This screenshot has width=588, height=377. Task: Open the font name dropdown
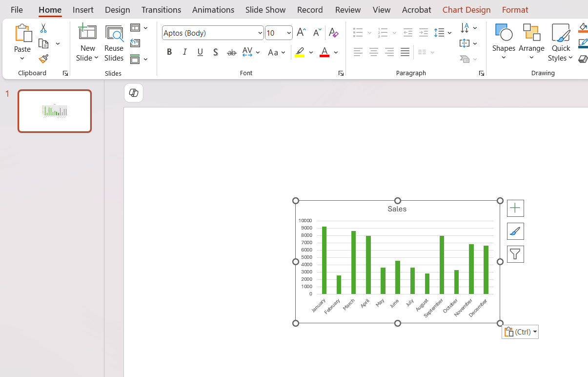260,33
